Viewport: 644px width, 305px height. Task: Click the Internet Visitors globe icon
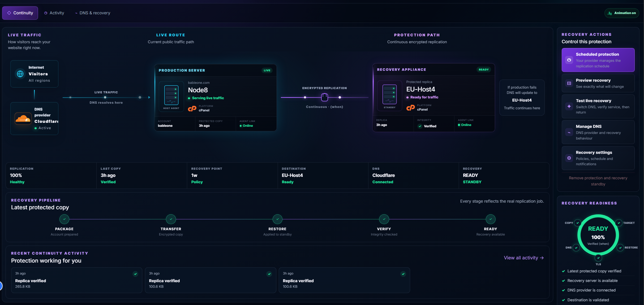point(20,74)
